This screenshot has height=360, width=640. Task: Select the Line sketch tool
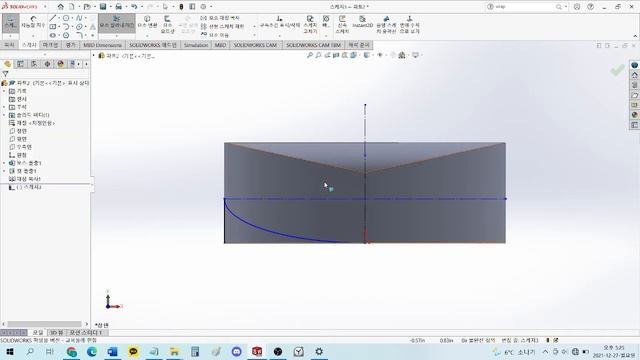53,18
